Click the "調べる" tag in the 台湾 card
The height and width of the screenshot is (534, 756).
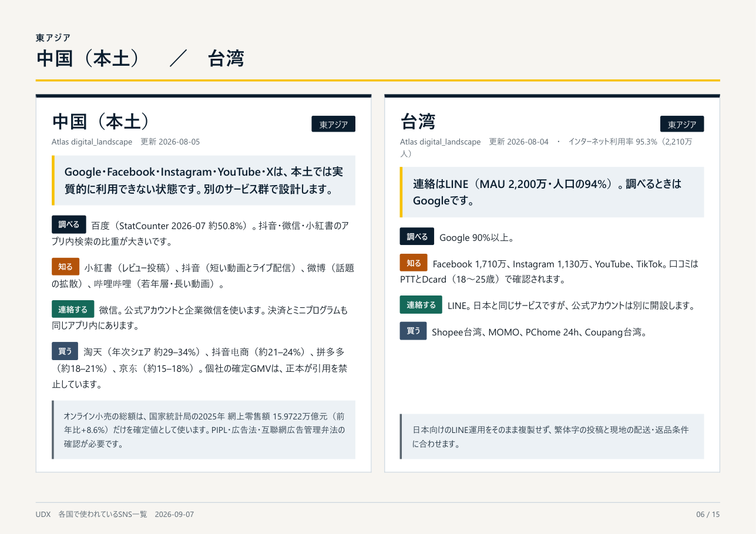point(417,236)
